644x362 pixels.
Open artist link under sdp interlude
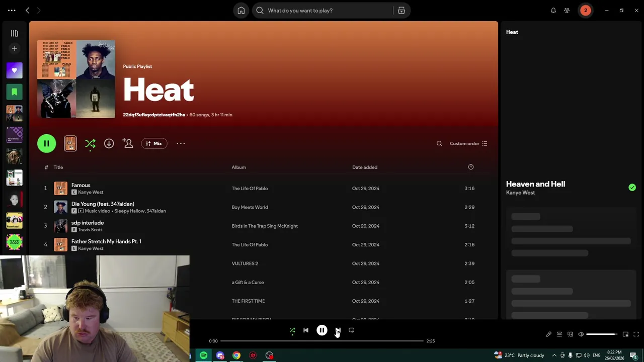point(90,230)
